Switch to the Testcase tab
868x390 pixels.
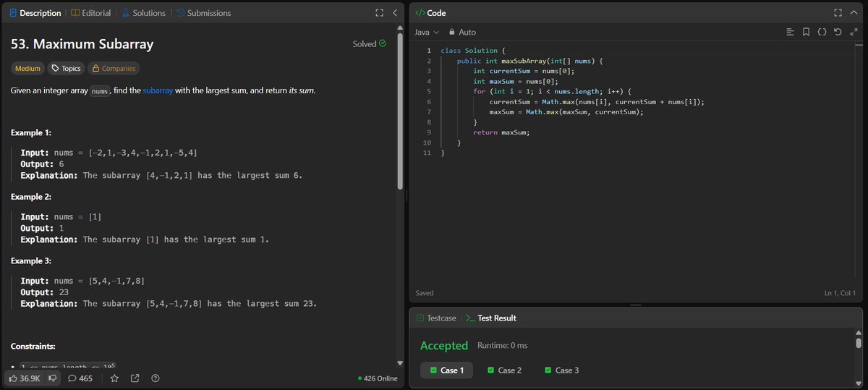point(435,318)
